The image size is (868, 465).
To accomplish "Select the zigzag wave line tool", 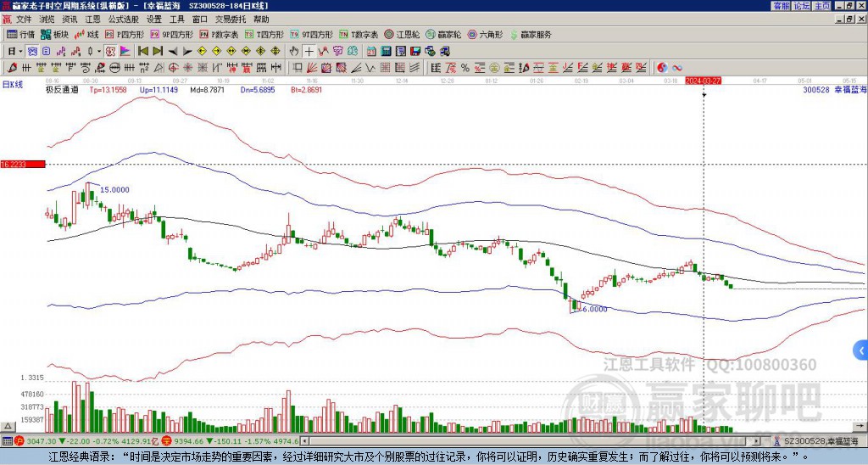I will 370,68.
